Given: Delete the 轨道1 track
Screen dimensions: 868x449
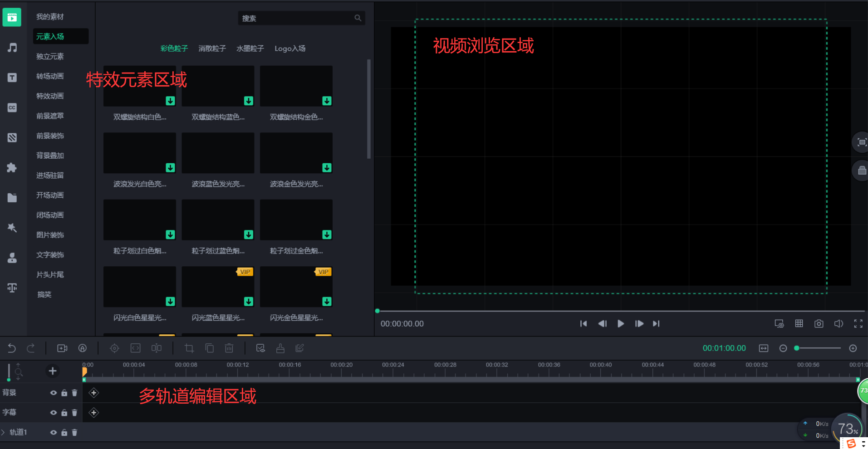Looking at the screenshot, I should pyautogui.click(x=74, y=433).
